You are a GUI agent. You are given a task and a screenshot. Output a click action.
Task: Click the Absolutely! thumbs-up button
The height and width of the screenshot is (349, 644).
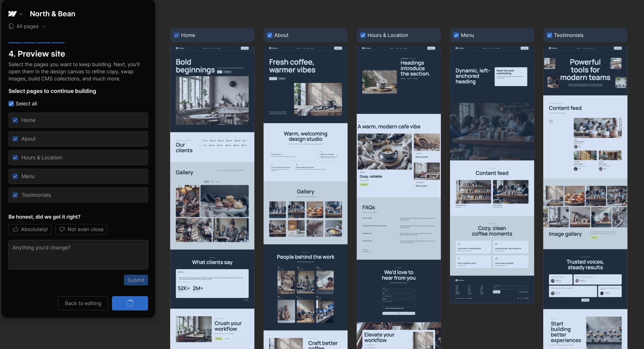pos(30,229)
